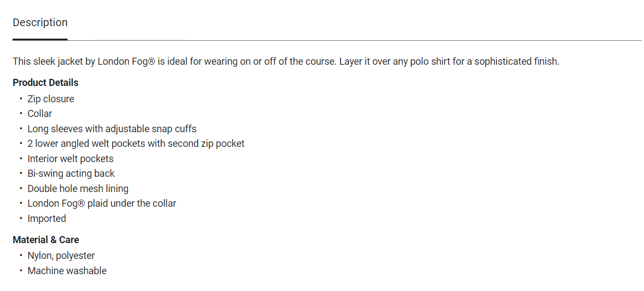Viewport: 644px width, 291px height.
Task: Click the Material & Care heading
Action: click(x=46, y=240)
